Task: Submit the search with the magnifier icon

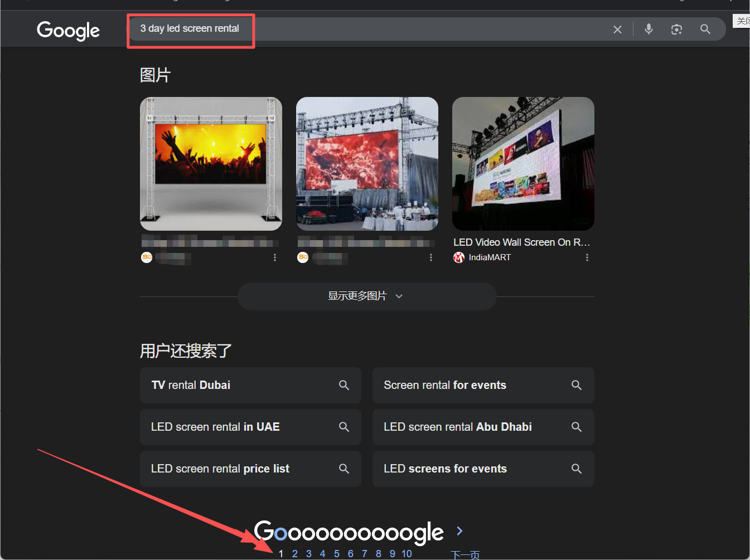Action: [705, 29]
